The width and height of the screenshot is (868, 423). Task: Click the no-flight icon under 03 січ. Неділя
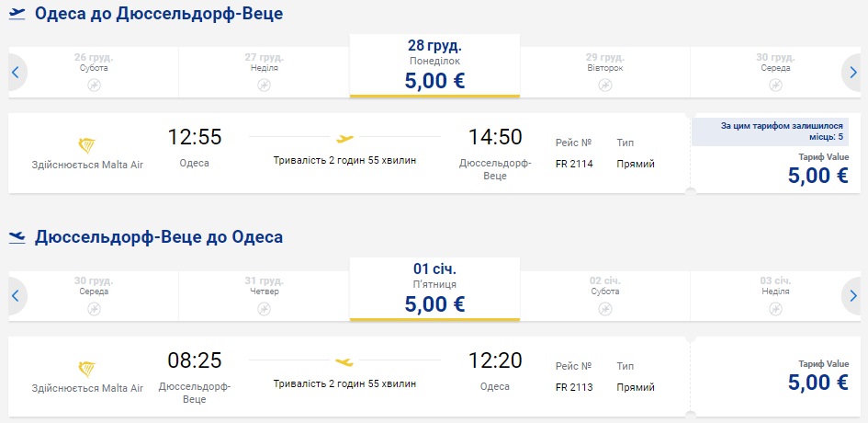coord(776,308)
